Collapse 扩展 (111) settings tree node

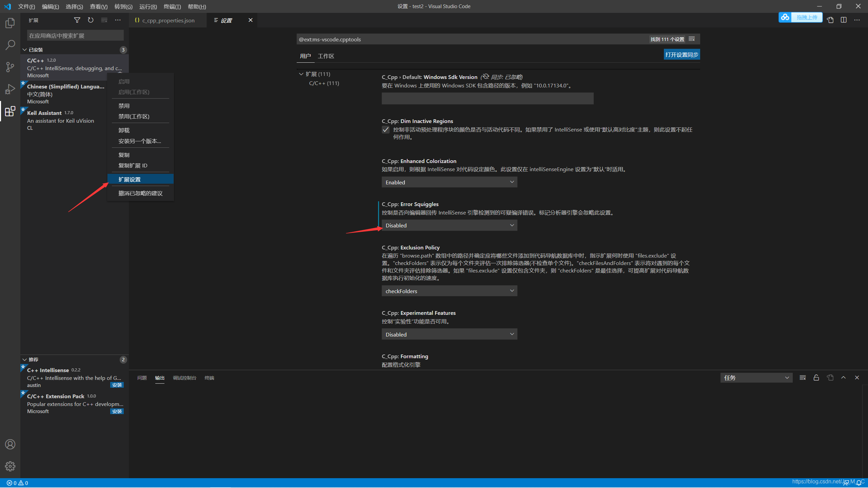coord(314,74)
